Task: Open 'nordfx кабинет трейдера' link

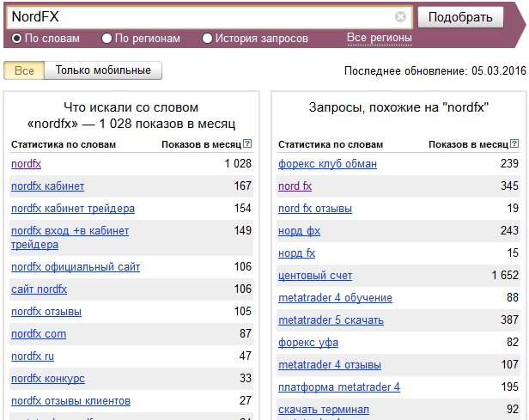Action: 73,209
